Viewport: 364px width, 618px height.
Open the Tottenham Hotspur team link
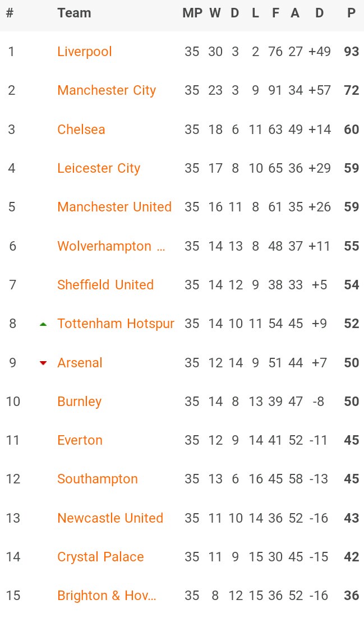point(116,324)
